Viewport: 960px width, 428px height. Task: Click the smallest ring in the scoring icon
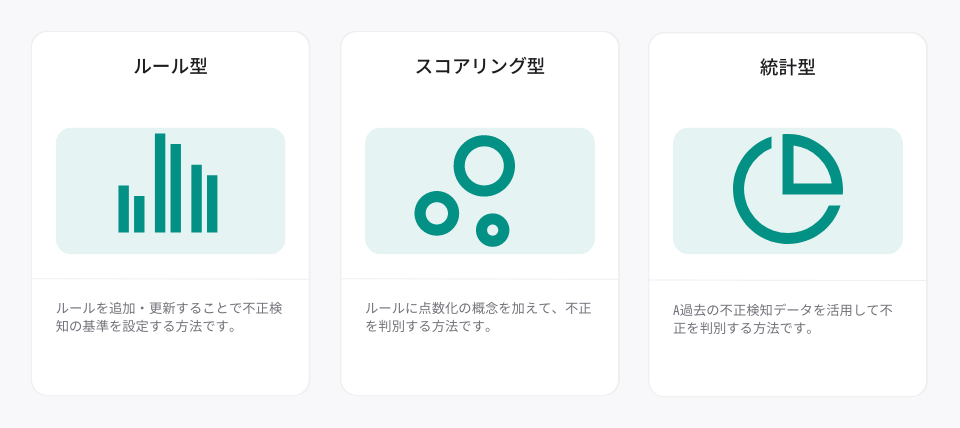492,230
